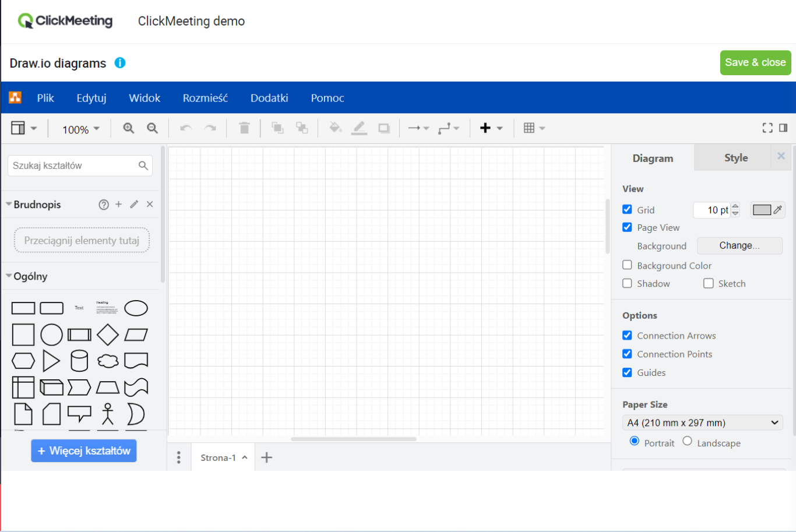Switch to the Style tab

[735, 157]
